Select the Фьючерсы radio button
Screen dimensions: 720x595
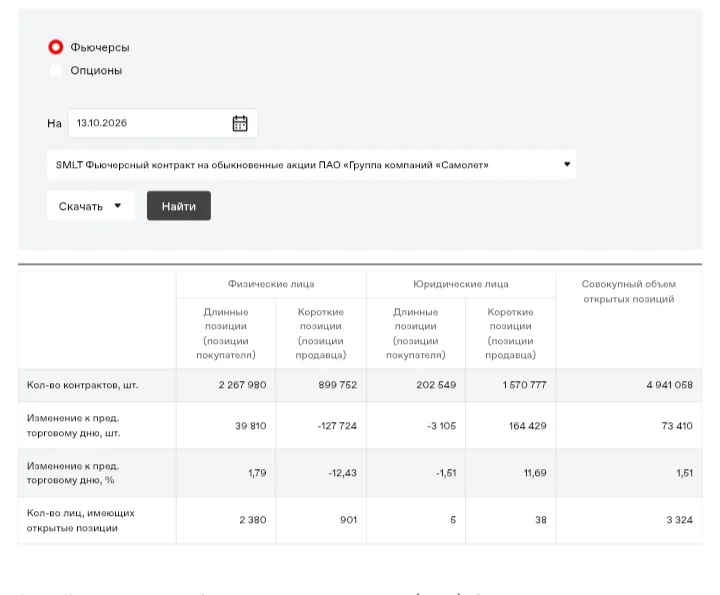click(56, 47)
